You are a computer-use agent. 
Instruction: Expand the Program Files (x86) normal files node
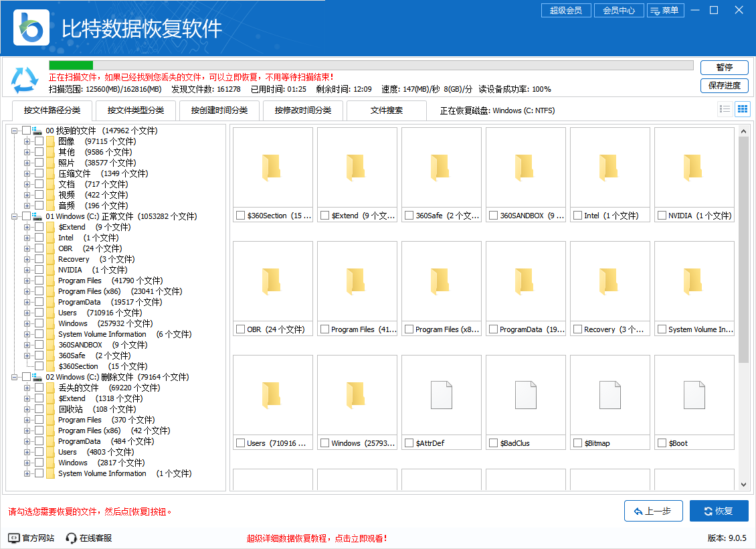(27, 291)
